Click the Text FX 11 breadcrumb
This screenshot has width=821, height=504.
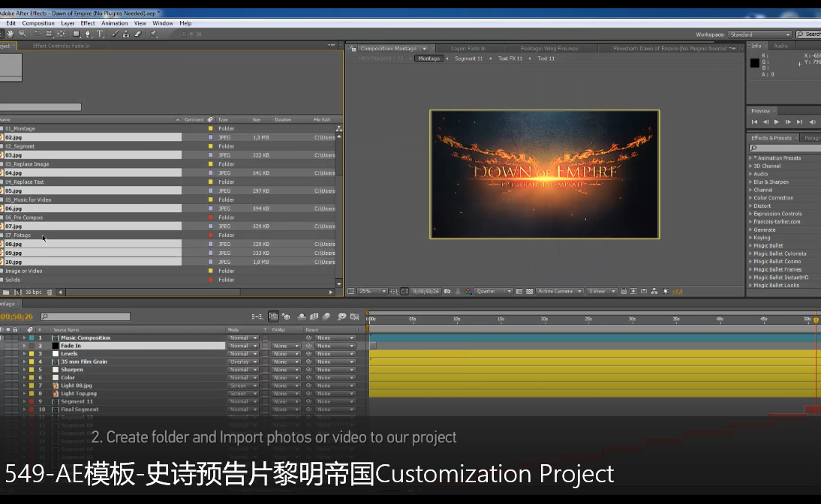pyautogui.click(x=510, y=58)
